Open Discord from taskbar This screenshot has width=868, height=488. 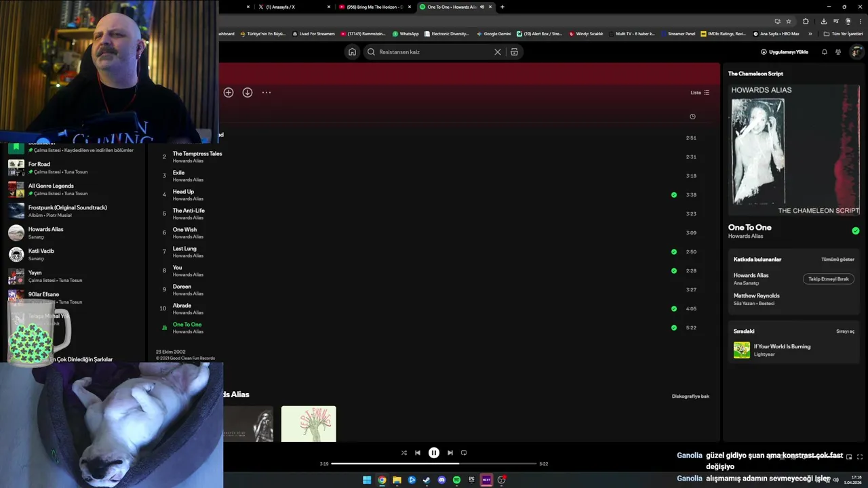[441, 480]
